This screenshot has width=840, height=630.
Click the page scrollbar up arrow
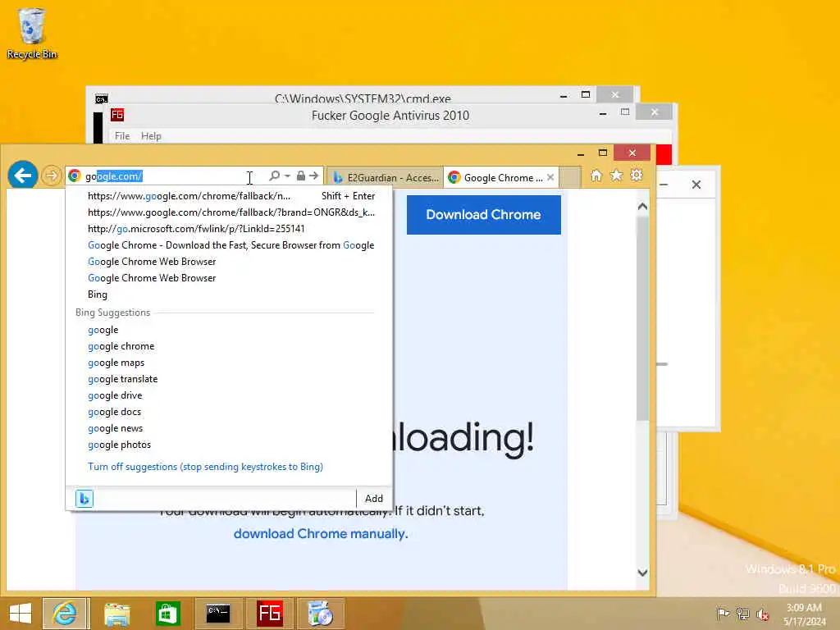643,206
